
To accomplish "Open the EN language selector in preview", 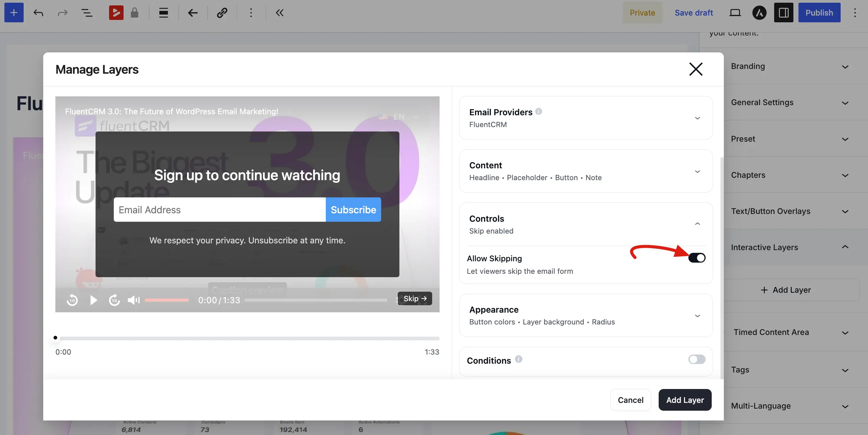I will pos(399,117).
